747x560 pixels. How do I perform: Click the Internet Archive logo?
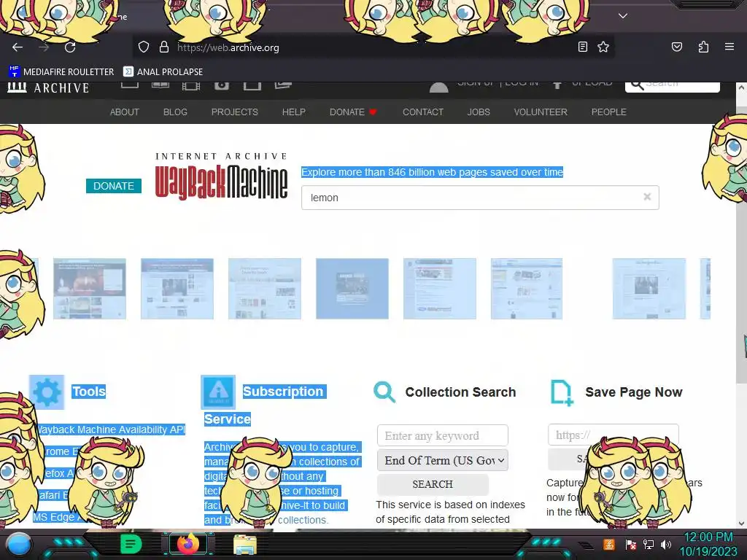pyautogui.click(x=48, y=87)
